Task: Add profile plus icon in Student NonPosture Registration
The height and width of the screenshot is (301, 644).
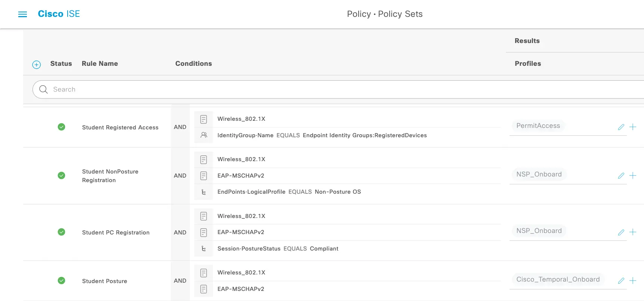Action: click(633, 176)
